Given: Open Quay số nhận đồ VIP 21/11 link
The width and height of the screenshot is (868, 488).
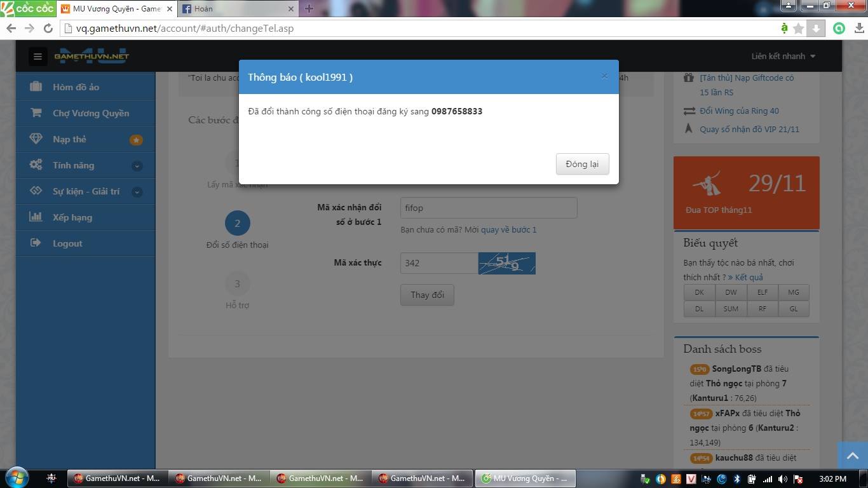Looking at the screenshot, I should click(x=749, y=129).
